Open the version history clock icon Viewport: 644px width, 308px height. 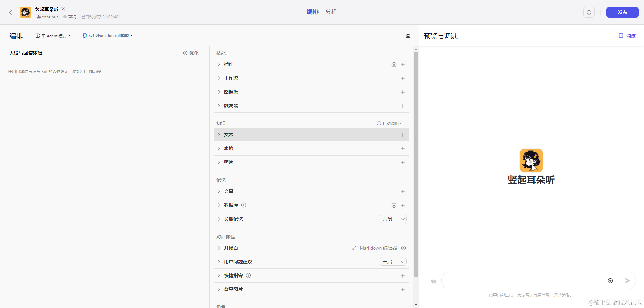pyautogui.click(x=589, y=12)
